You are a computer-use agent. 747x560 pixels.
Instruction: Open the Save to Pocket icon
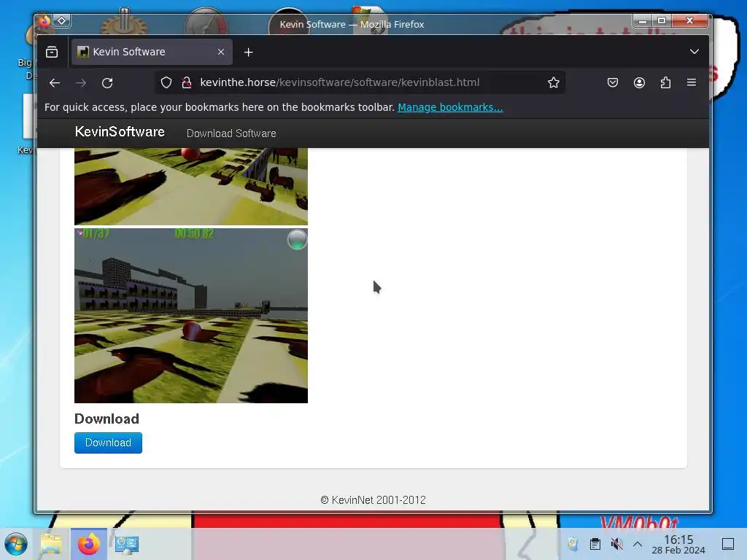tap(613, 82)
